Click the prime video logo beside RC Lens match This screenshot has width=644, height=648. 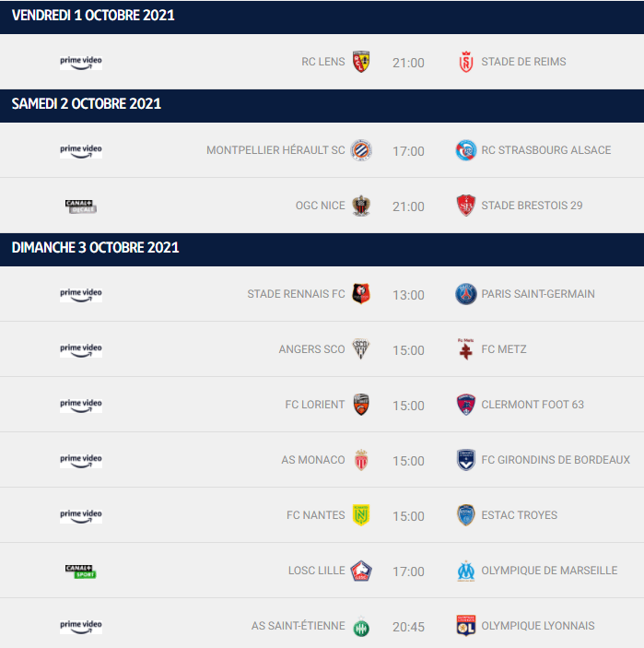point(81,63)
